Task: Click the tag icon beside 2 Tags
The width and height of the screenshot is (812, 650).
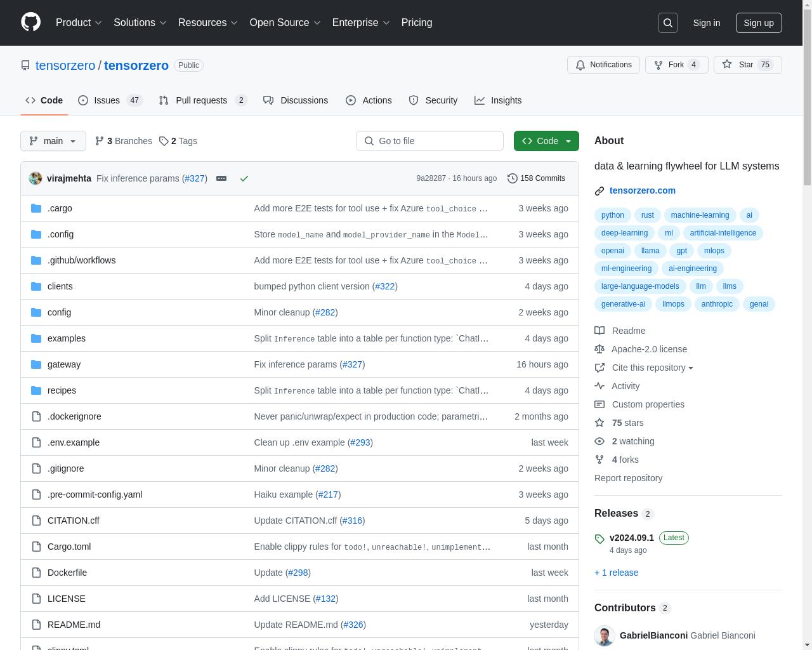Action: (164, 141)
